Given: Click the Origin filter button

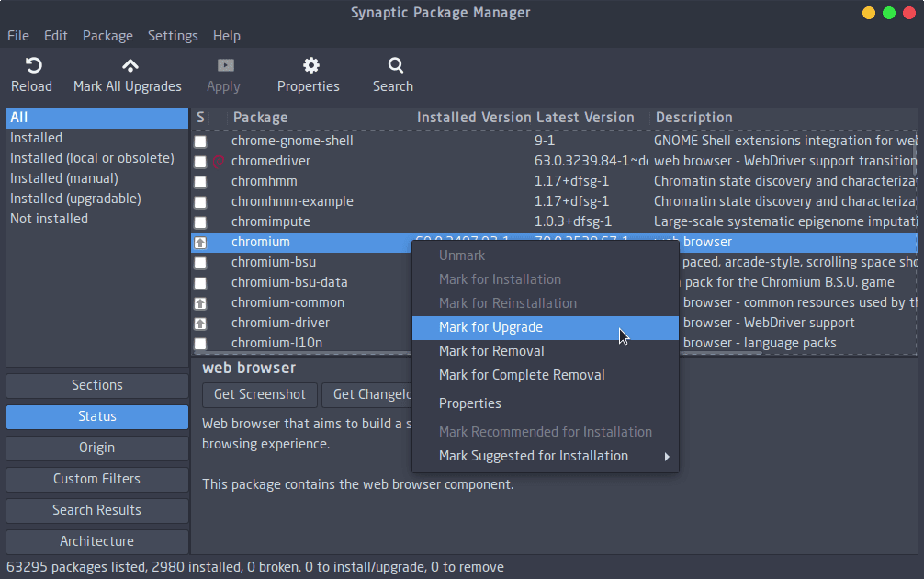Looking at the screenshot, I should coord(97,448).
